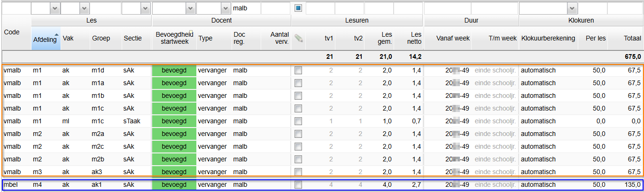Select the sTaak cell in the ml row
The width and height of the screenshot is (644, 192).
tap(132, 121)
